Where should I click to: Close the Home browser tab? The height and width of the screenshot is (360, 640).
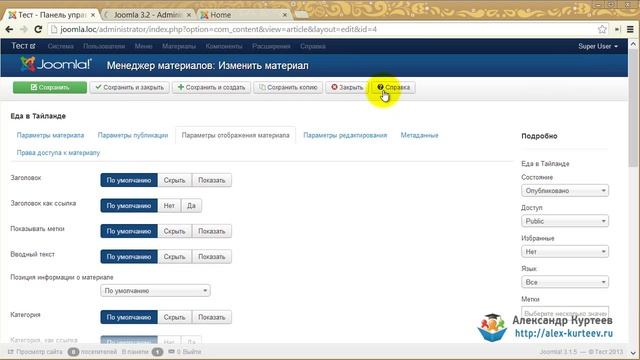click(x=284, y=15)
